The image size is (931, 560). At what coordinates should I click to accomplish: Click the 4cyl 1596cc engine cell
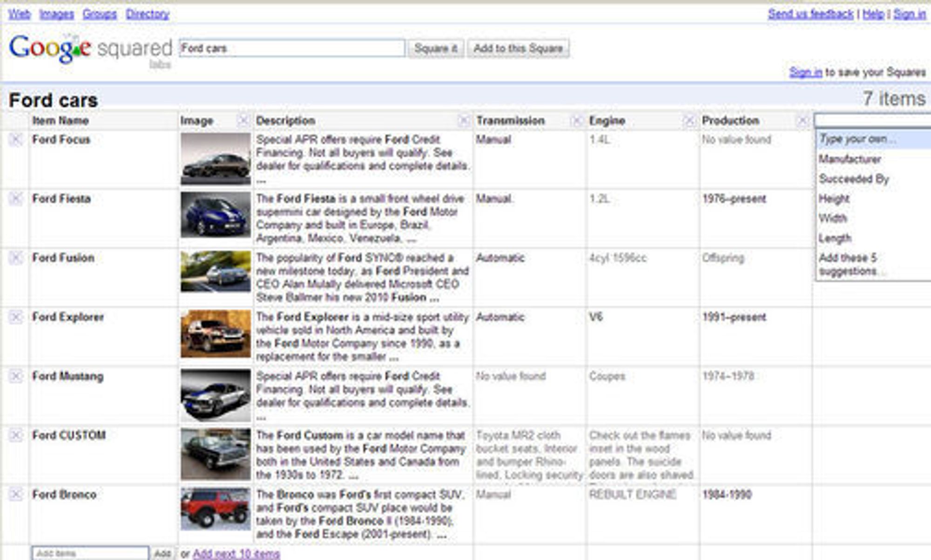coord(618,258)
